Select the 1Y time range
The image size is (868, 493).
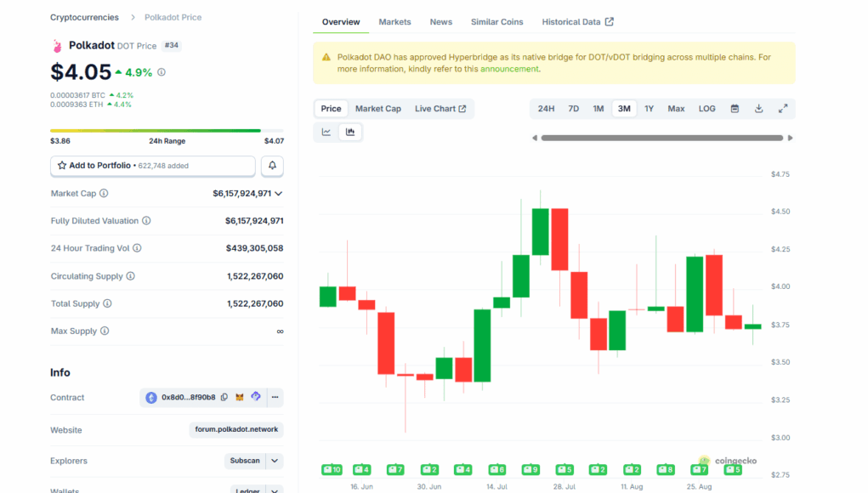[x=649, y=109]
